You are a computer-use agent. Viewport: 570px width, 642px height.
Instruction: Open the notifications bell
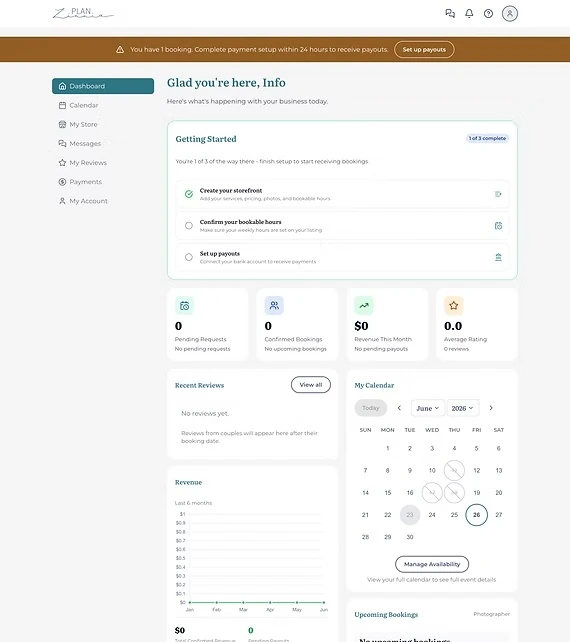click(x=469, y=14)
